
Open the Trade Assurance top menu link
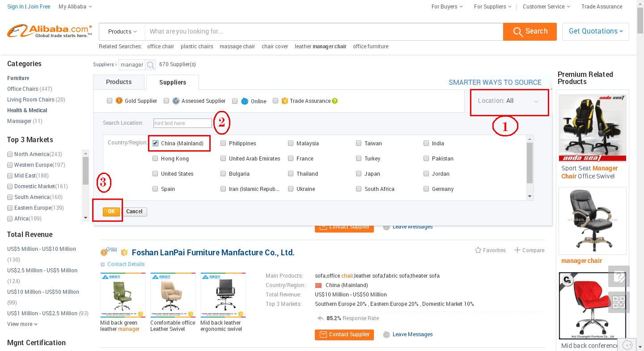pyautogui.click(x=602, y=7)
